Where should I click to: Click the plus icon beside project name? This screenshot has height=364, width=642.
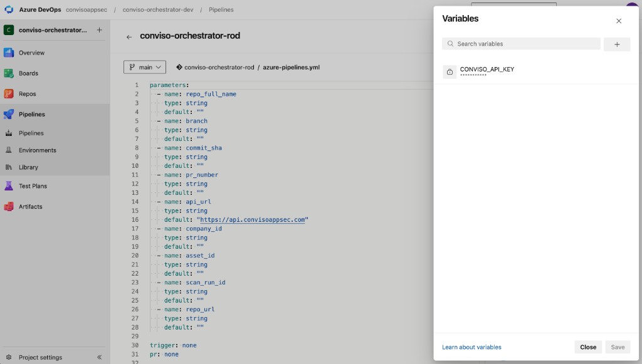coord(100,30)
